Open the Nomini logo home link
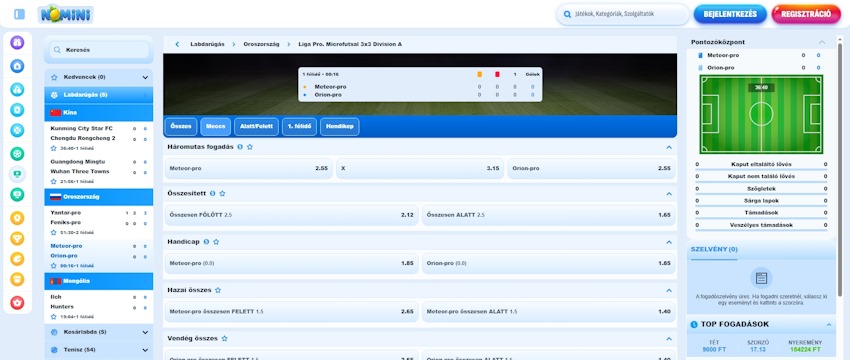The image size is (850, 360). click(66, 14)
